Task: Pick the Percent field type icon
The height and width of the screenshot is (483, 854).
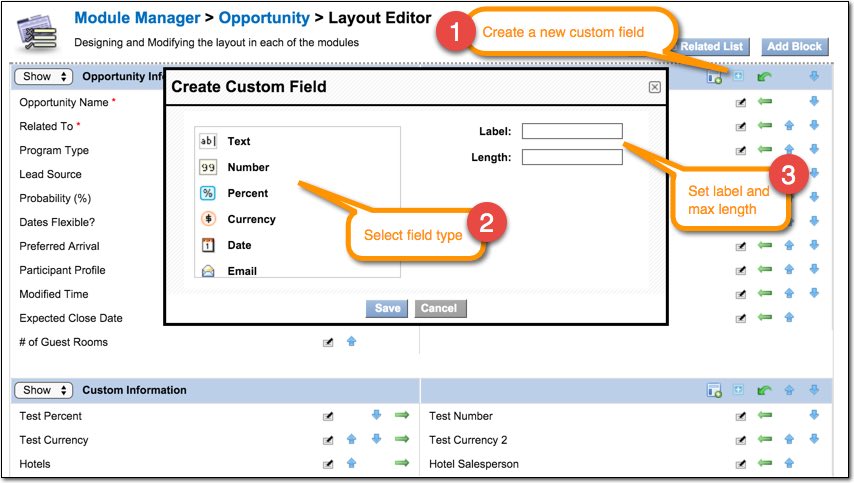Action: click(208, 193)
